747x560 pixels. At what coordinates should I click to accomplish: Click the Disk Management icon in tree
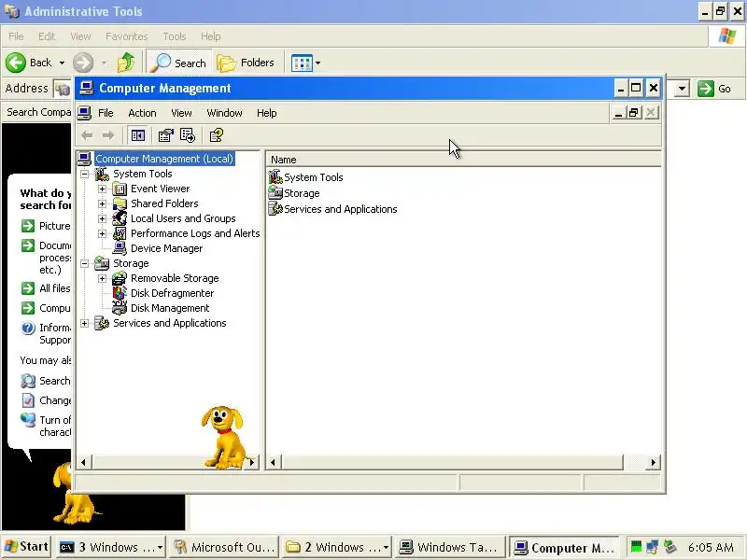tap(120, 308)
